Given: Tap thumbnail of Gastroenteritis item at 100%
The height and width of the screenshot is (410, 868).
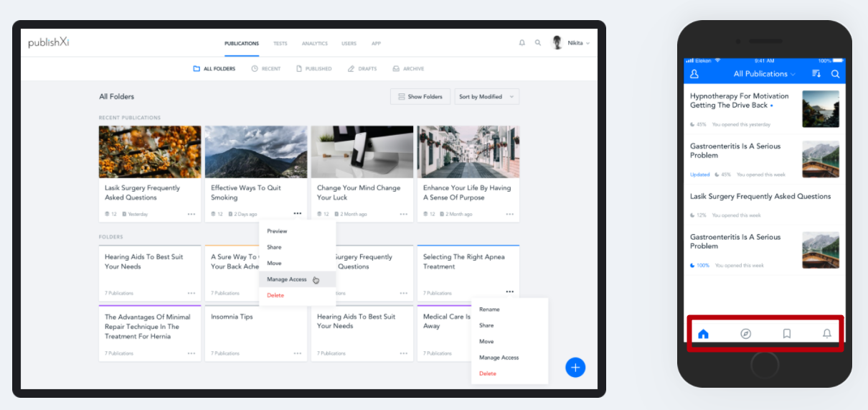Looking at the screenshot, I should (821, 250).
